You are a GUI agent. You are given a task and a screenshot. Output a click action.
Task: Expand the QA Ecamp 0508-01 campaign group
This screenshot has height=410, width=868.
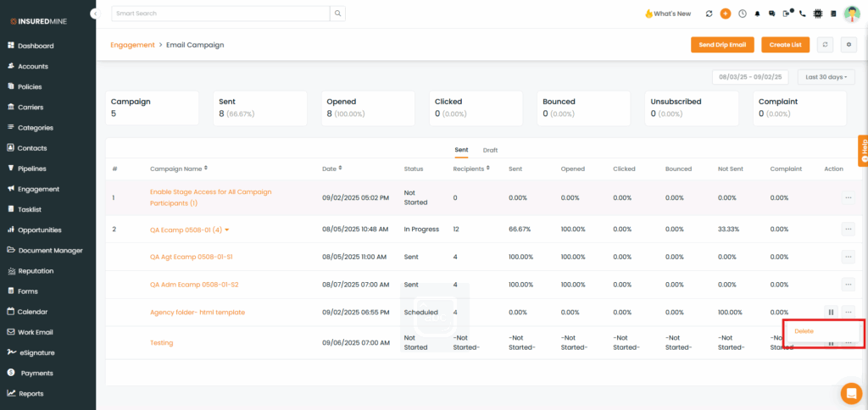click(x=227, y=230)
